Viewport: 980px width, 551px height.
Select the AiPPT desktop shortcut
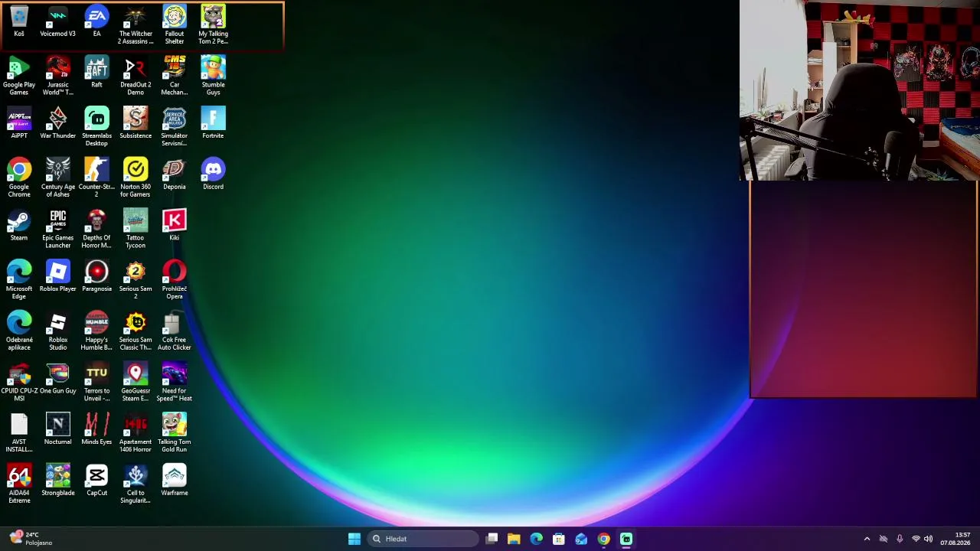[19, 124]
